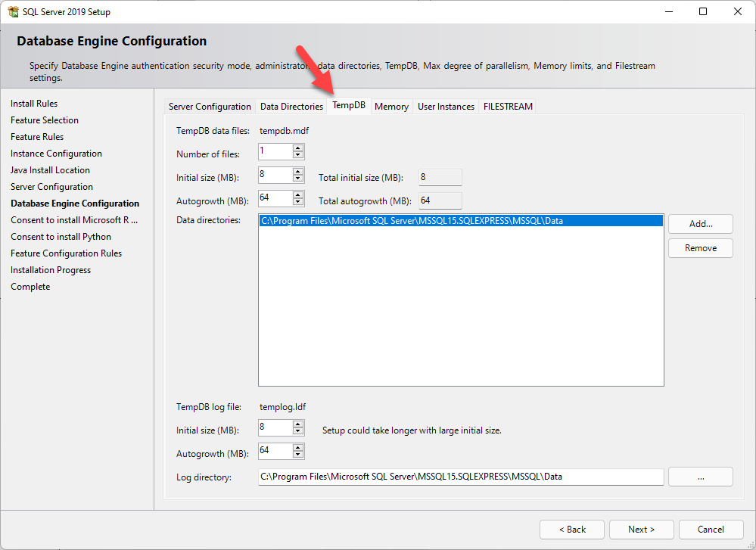
Task: Open the Memory tab
Action: (x=391, y=107)
